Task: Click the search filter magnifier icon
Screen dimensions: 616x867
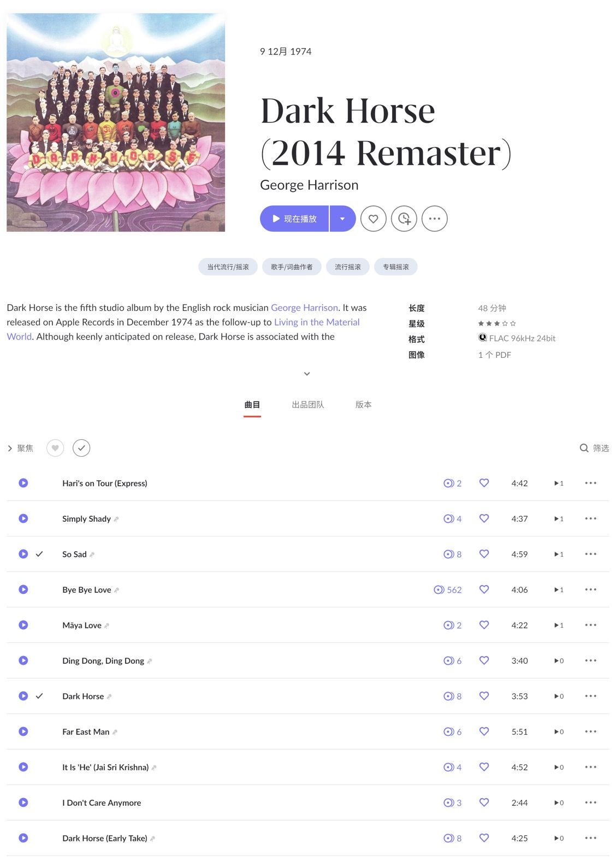Action: click(x=584, y=448)
